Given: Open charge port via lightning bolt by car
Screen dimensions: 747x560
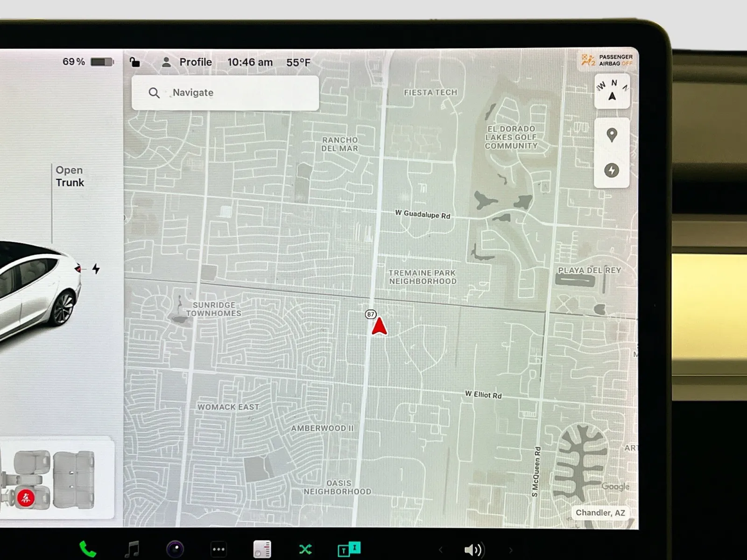Looking at the screenshot, I should [x=96, y=269].
